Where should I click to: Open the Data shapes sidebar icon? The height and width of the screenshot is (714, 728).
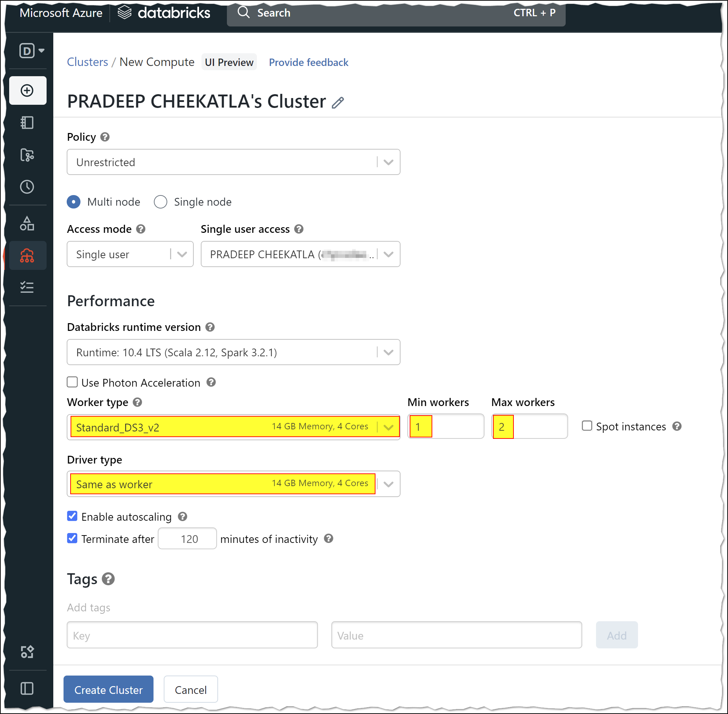(x=27, y=224)
